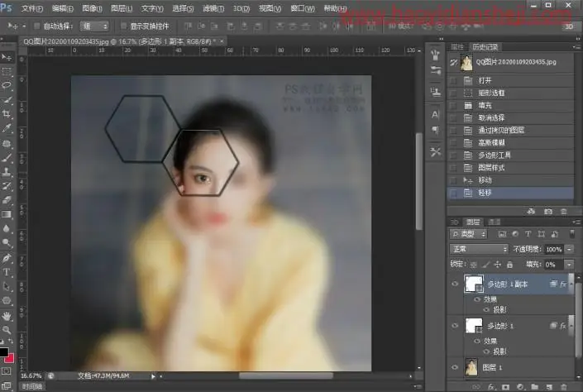
Task: Add a layer mask from the Layers panel bottom bar
Action: click(505, 387)
